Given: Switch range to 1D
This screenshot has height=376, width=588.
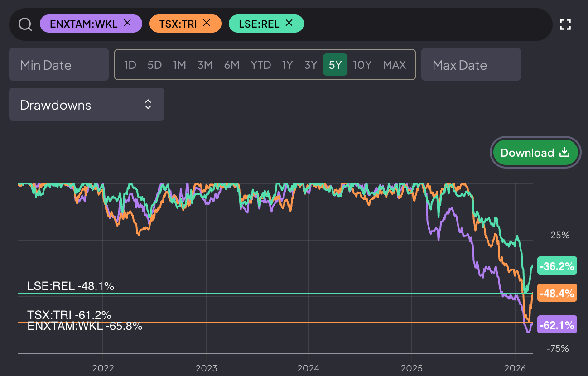Looking at the screenshot, I should click(x=130, y=65).
